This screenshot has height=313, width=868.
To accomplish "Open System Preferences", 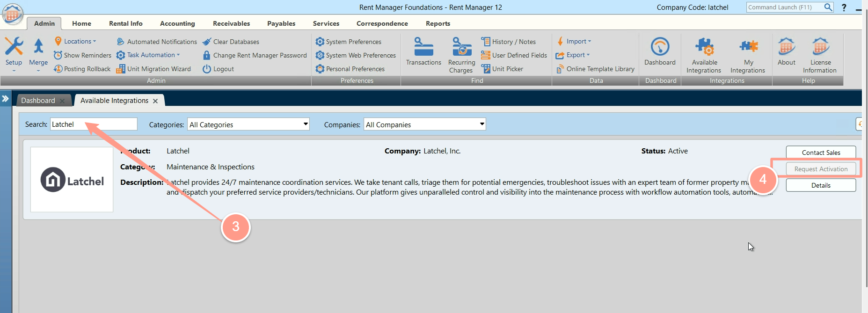I will pyautogui.click(x=349, y=42).
